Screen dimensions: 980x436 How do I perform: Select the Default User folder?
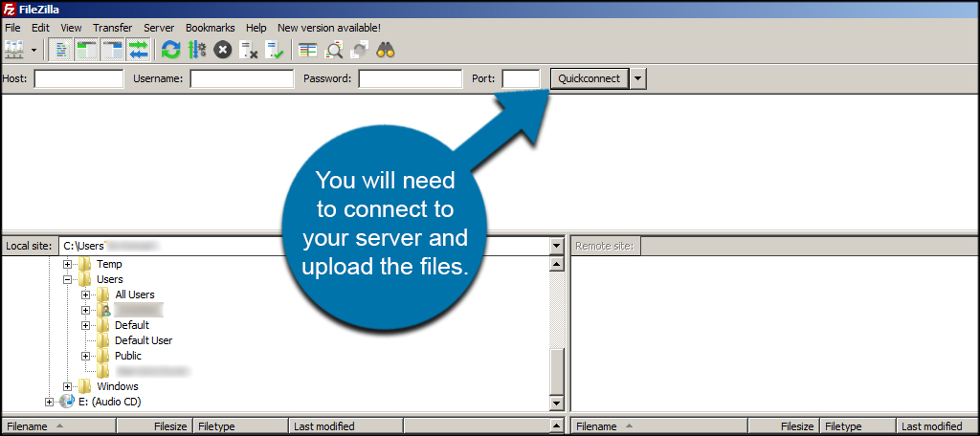click(x=144, y=340)
